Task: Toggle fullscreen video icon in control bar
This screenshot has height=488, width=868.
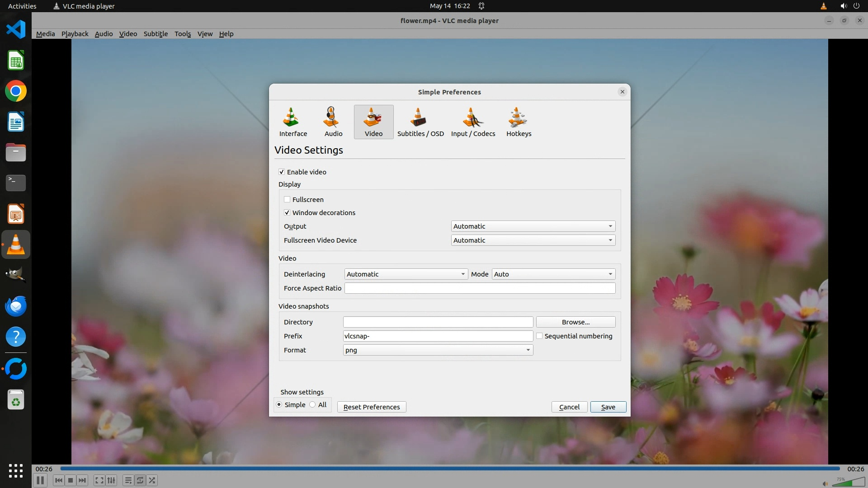Action: 99,480
